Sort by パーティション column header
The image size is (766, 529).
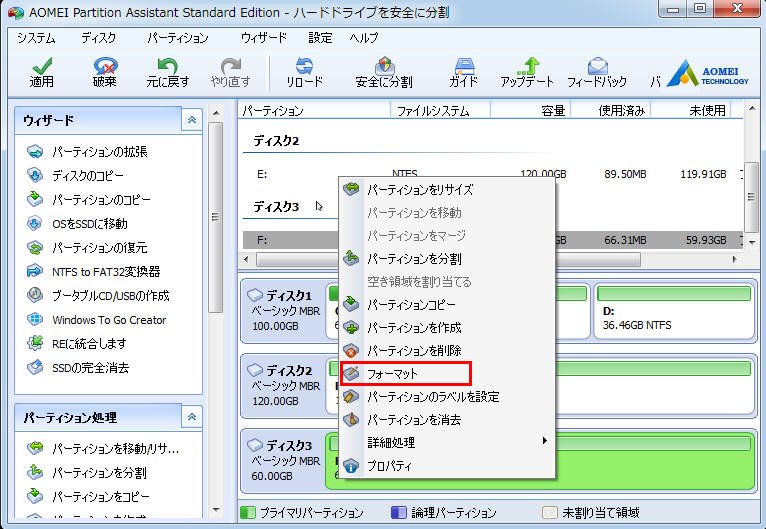click(314, 111)
